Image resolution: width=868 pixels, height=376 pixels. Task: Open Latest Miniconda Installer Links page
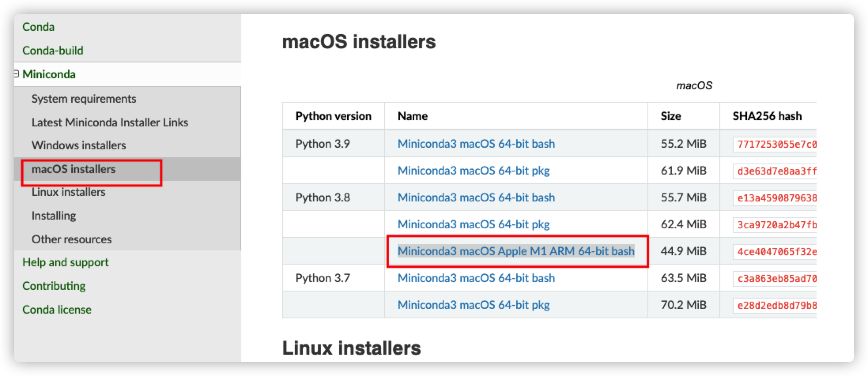pos(110,122)
